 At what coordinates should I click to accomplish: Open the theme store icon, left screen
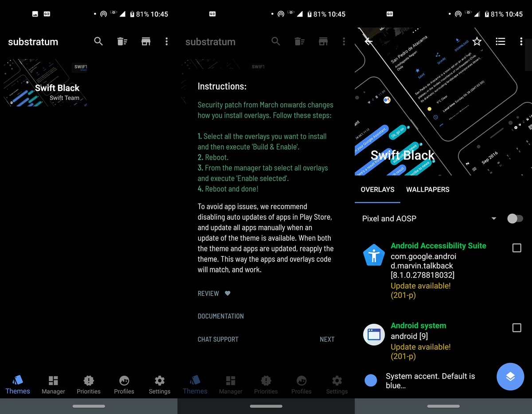tap(146, 41)
